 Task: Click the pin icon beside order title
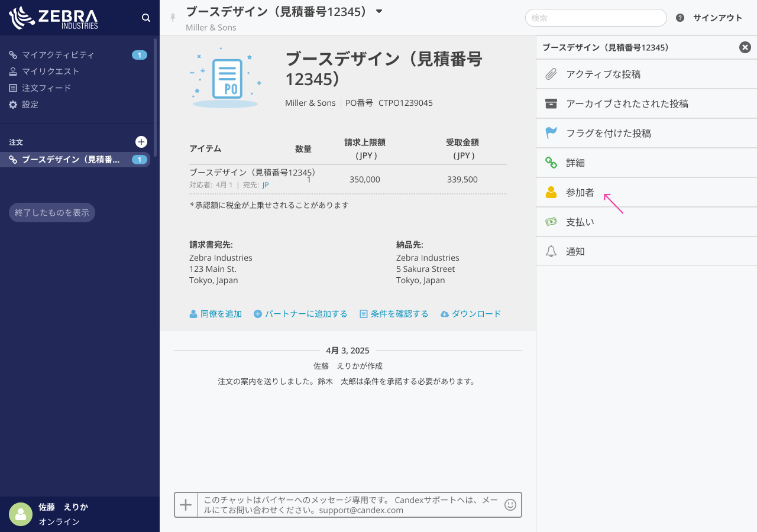173,18
